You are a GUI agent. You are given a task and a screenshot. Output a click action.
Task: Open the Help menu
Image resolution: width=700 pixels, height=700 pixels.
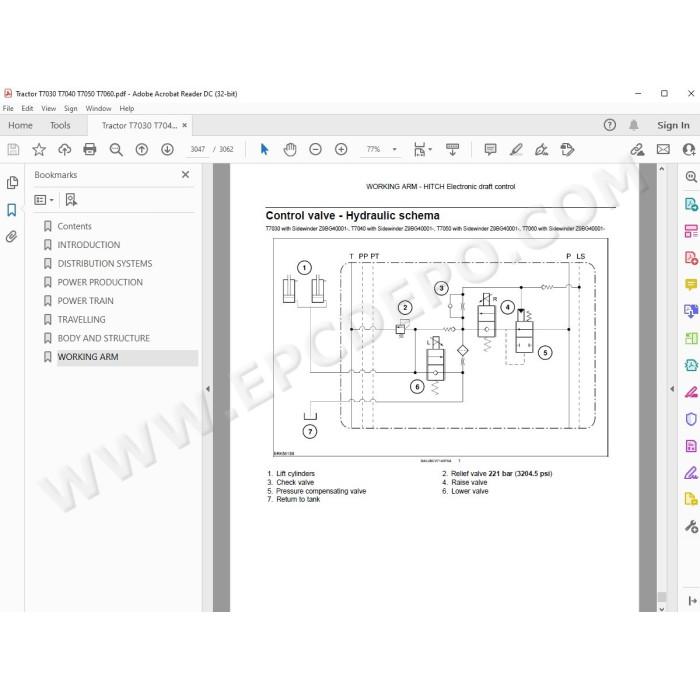point(127,108)
